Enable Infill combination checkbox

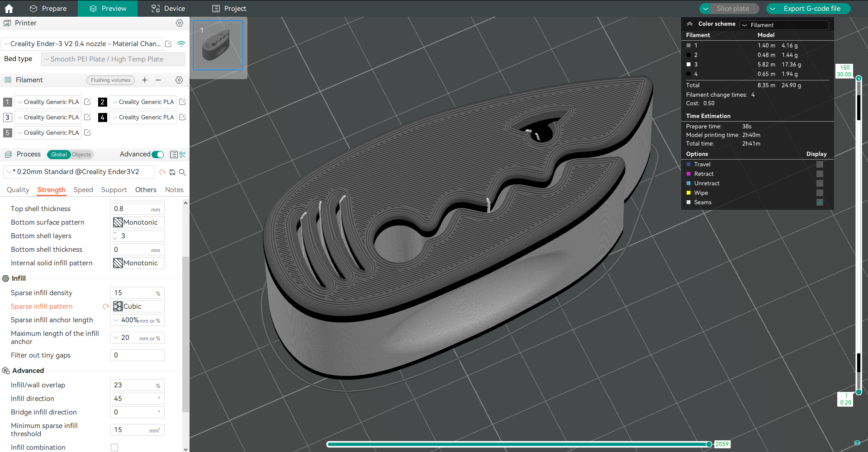[114, 447]
